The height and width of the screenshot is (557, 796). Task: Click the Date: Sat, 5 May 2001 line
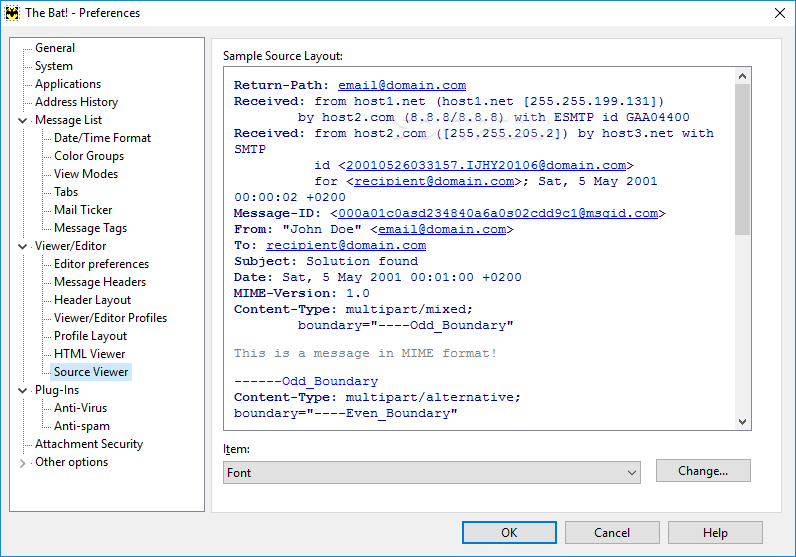coord(378,277)
